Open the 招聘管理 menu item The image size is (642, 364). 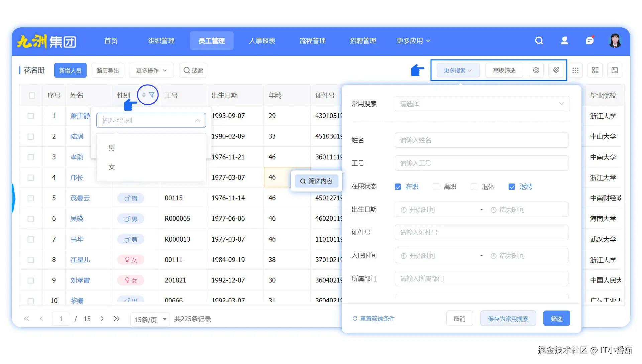click(x=363, y=41)
